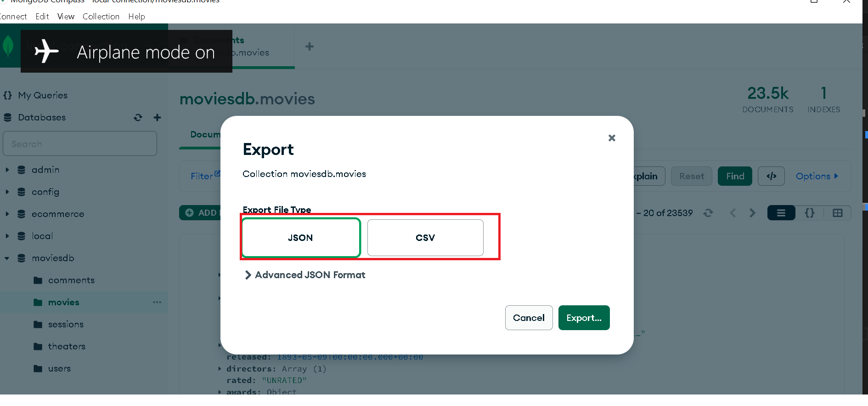Open the View menu

(x=66, y=17)
